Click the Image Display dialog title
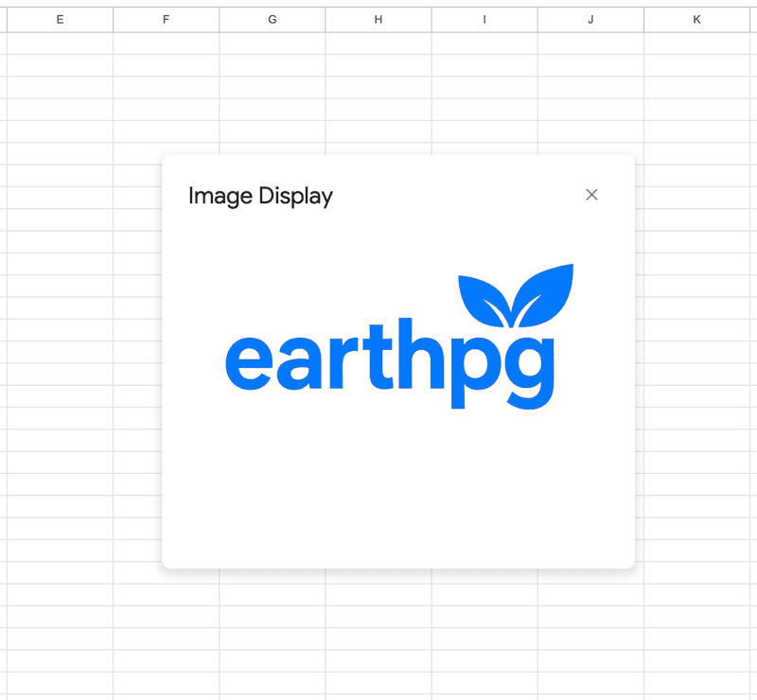 [260, 196]
